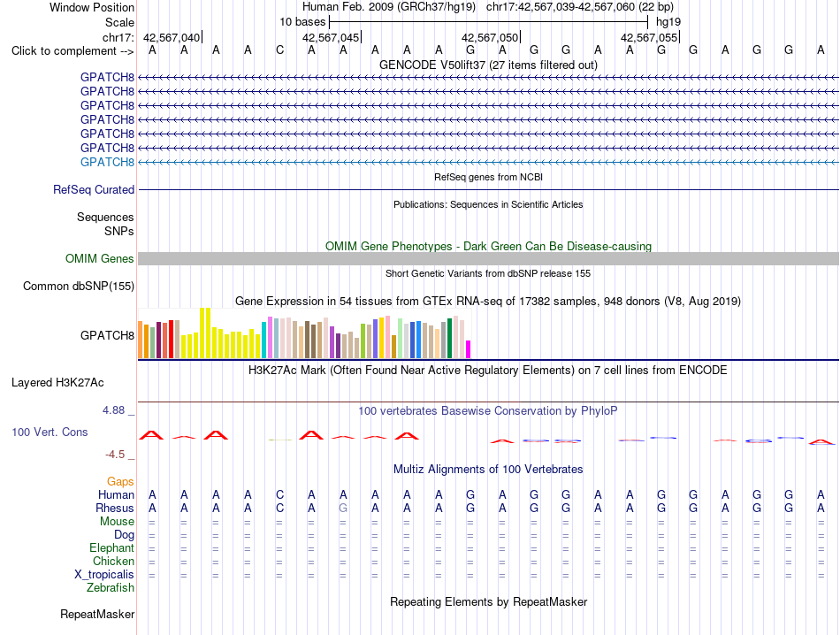Open the RefSeq Curated track label
840x635 pixels.
click(94, 189)
